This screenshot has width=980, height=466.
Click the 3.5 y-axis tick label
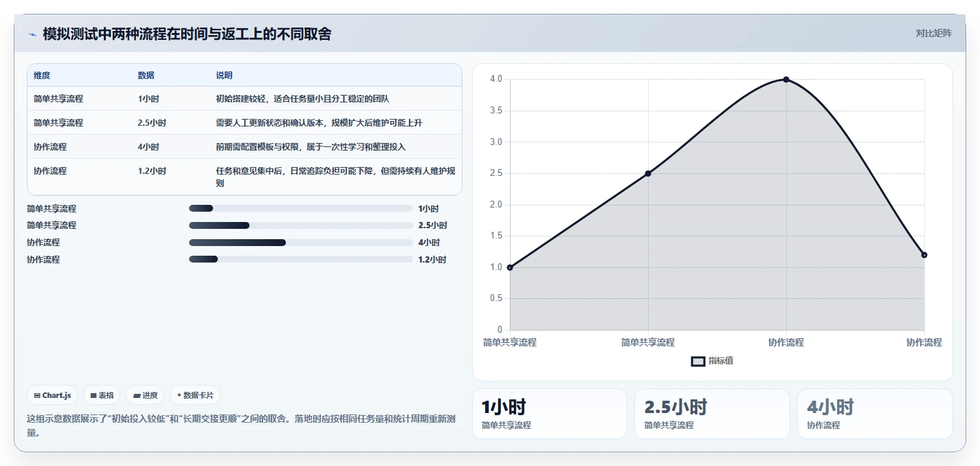click(495, 111)
